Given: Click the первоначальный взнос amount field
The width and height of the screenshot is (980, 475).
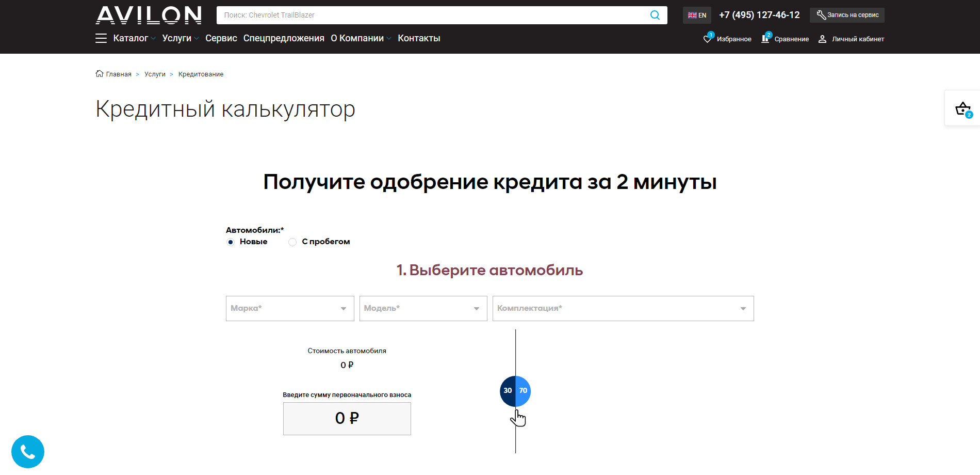Looking at the screenshot, I should pyautogui.click(x=347, y=419).
